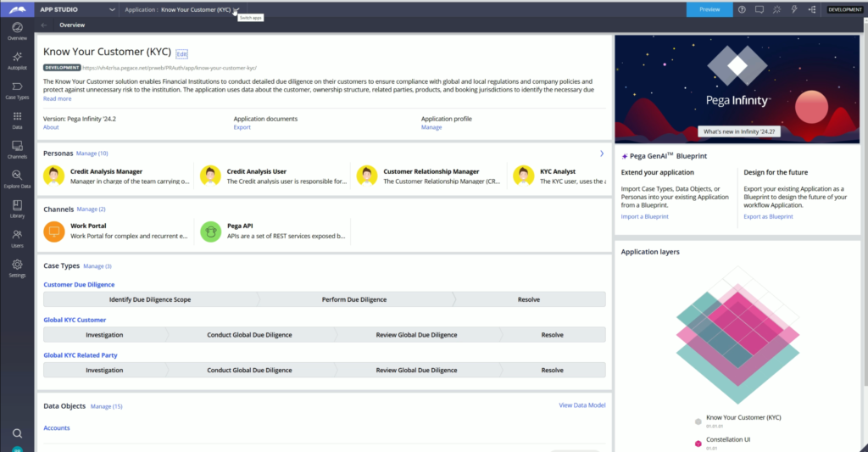The image size is (868, 452).
Task: Open the Overview section in sidebar
Action: coord(17,31)
